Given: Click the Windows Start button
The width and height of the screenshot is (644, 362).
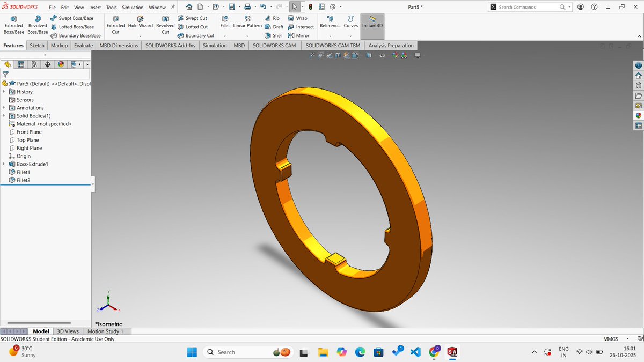Looking at the screenshot, I should (x=192, y=352).
